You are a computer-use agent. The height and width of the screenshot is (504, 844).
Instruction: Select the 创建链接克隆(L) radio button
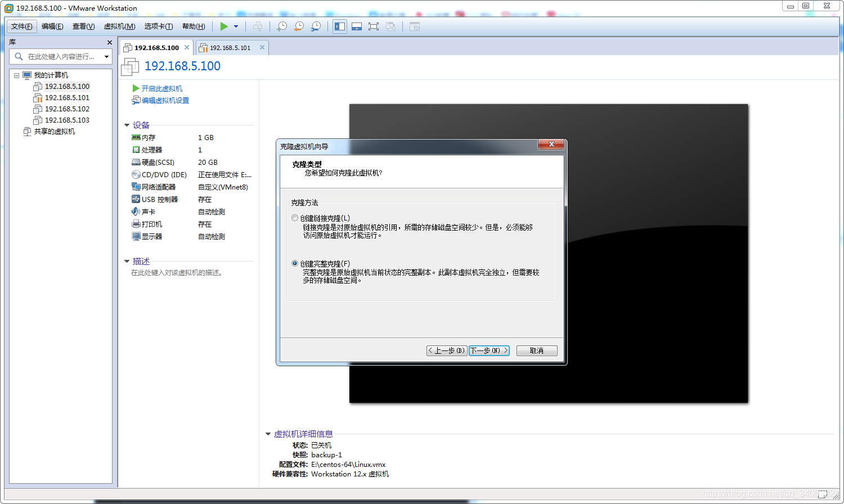click(295, 218)
